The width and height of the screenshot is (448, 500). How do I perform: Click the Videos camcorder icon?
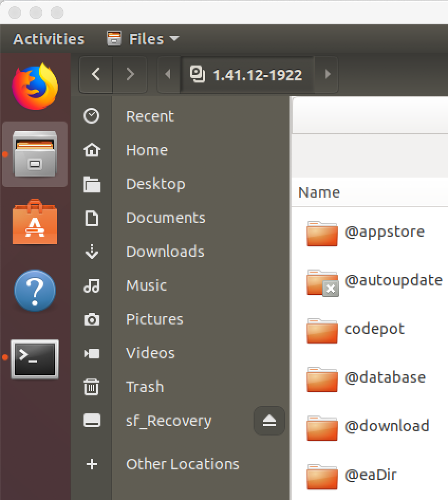point(92,353)
